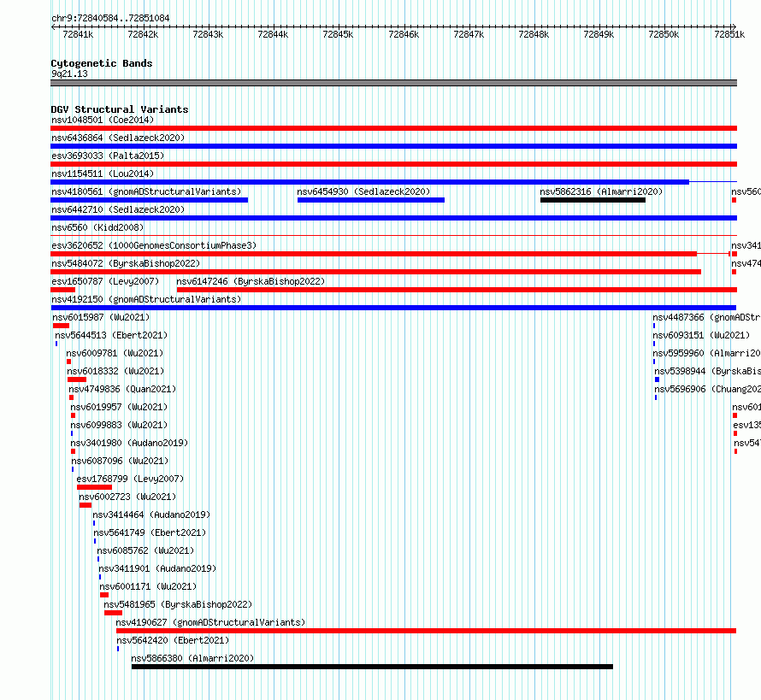Screen dimensions: 761x700
Task: Select the nsv3411901 (Audano2019) label
Action: pyautogui.click(x=157, y=568)
